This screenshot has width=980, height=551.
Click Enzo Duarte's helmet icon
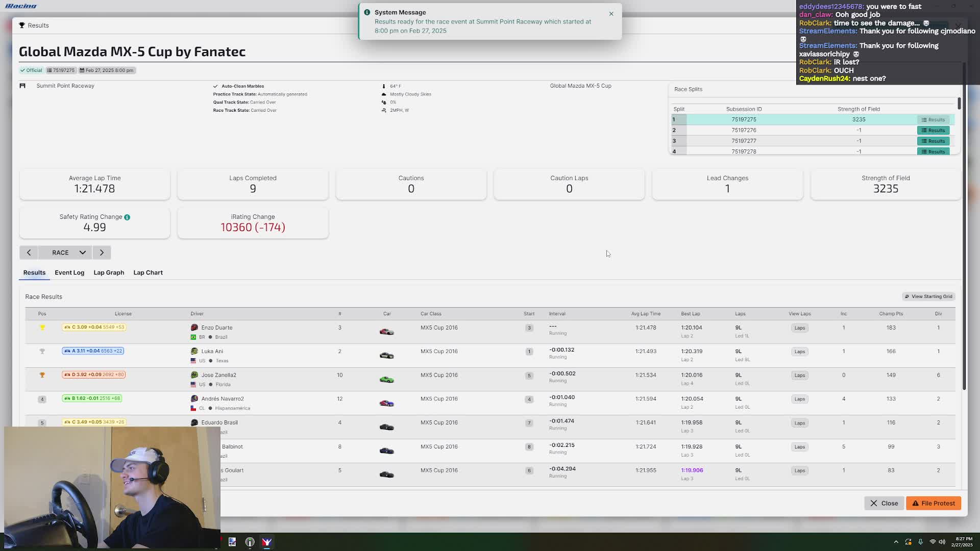click(194, 328)
